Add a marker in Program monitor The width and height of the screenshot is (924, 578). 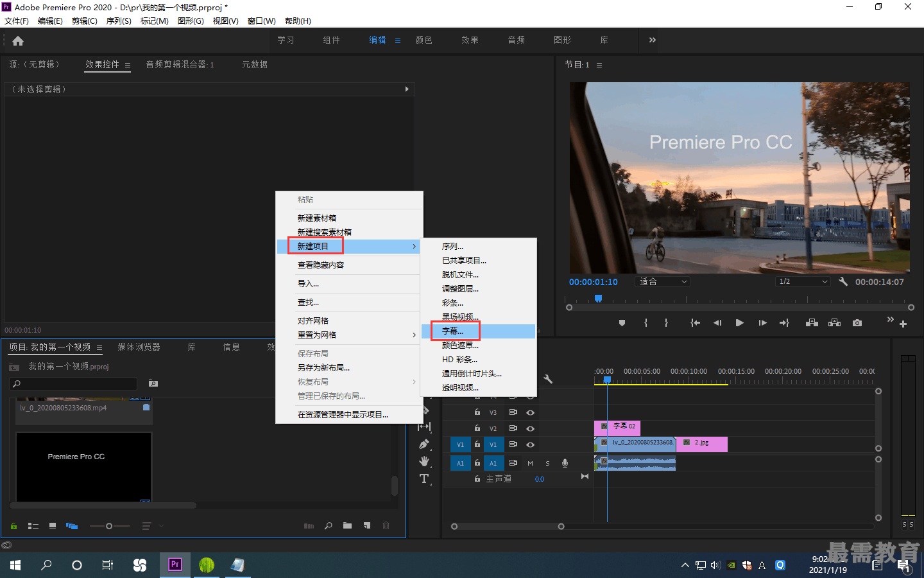tap(622, 323)
